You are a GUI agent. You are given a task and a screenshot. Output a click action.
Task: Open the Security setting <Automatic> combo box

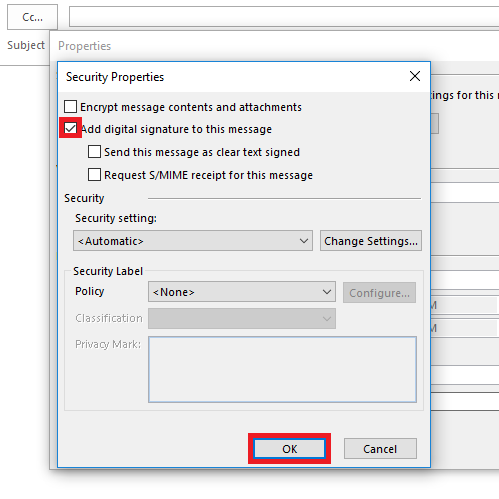[193, 241]
